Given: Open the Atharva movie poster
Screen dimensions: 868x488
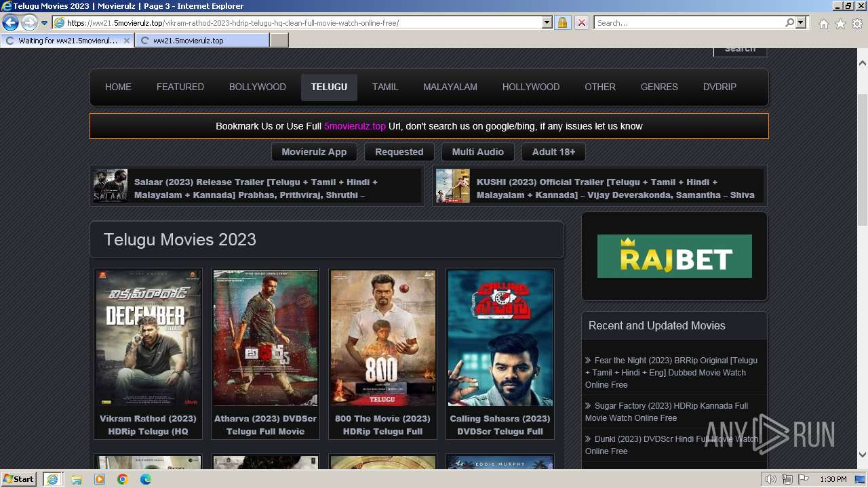Looking at the screenshot, I should click(x=265, y=338).
